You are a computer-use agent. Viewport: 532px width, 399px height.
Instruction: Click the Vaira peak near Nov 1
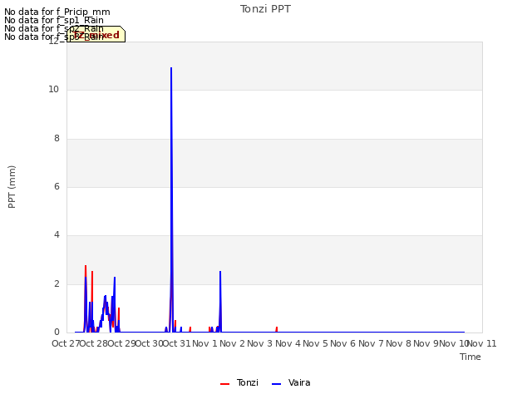tap(220, 272)
